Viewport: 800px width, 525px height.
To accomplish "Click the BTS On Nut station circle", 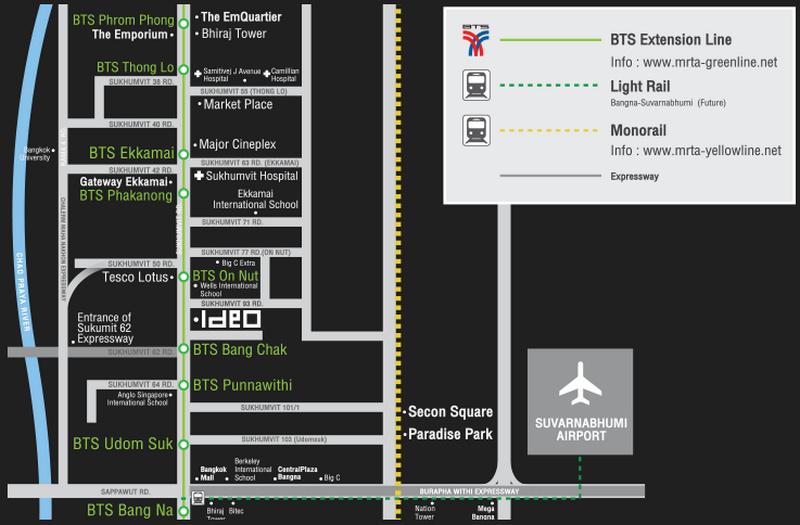I will click(x=184, y=277).
